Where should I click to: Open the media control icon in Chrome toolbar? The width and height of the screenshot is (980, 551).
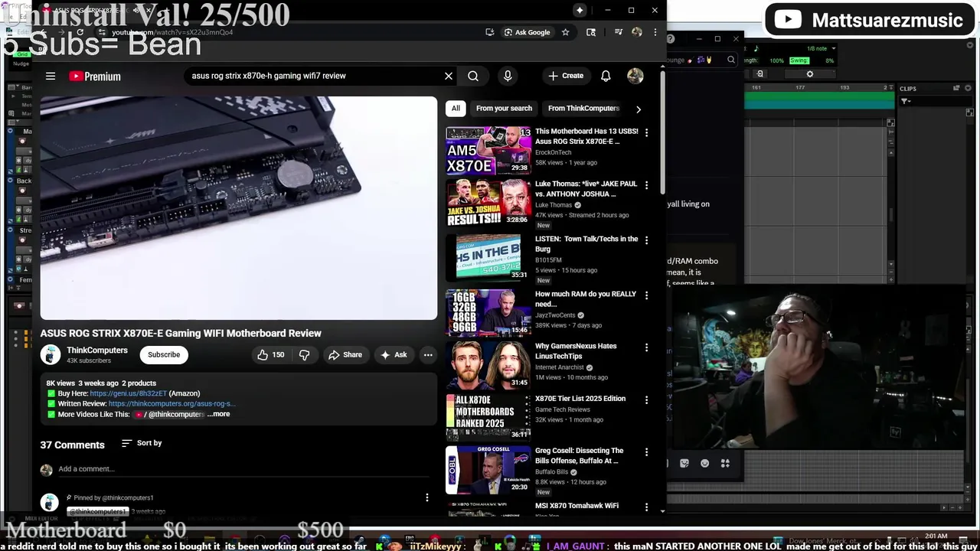[x=619, y=32]
